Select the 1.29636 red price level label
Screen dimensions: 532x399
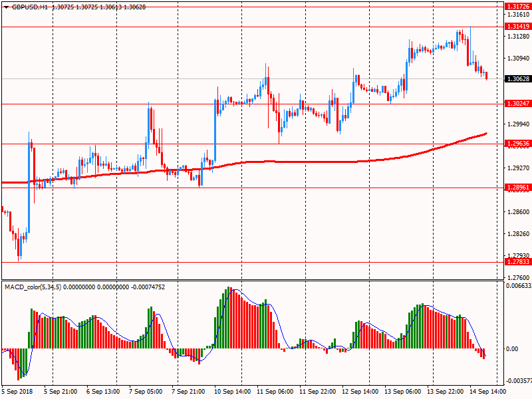518,144
